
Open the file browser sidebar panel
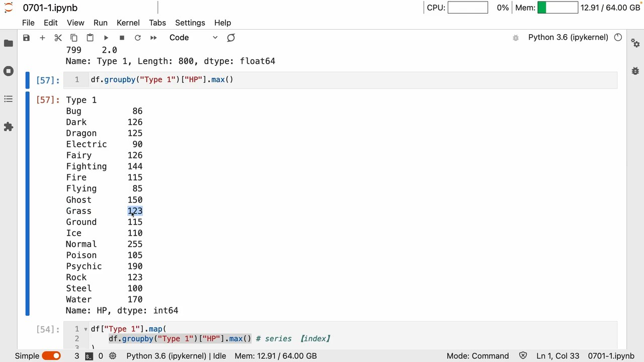9,43
